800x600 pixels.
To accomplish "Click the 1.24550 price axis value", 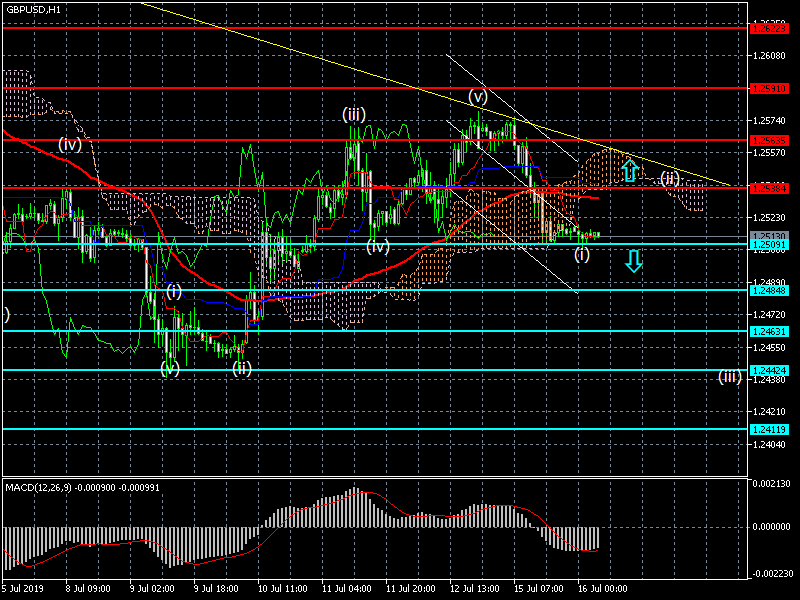I will pos(769,347).
